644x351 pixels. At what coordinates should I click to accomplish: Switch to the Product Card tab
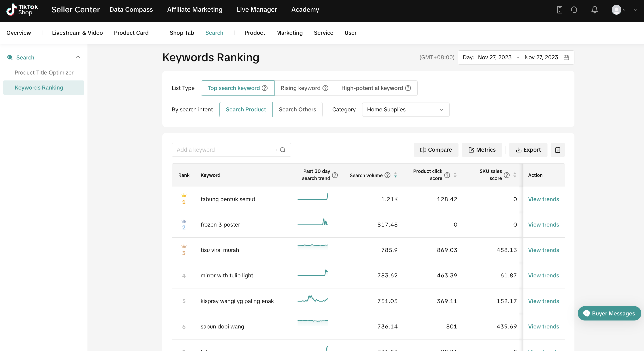coord(131,33)
